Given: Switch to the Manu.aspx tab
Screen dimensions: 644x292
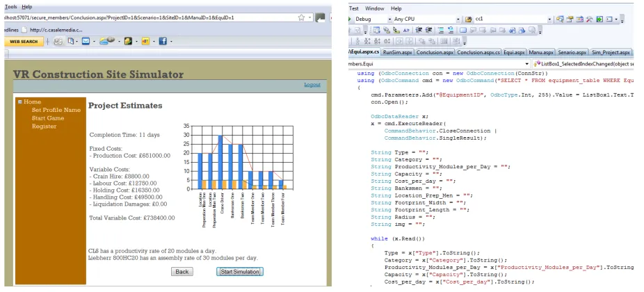Looking at the screenshot, I should (x=541, y=53).
